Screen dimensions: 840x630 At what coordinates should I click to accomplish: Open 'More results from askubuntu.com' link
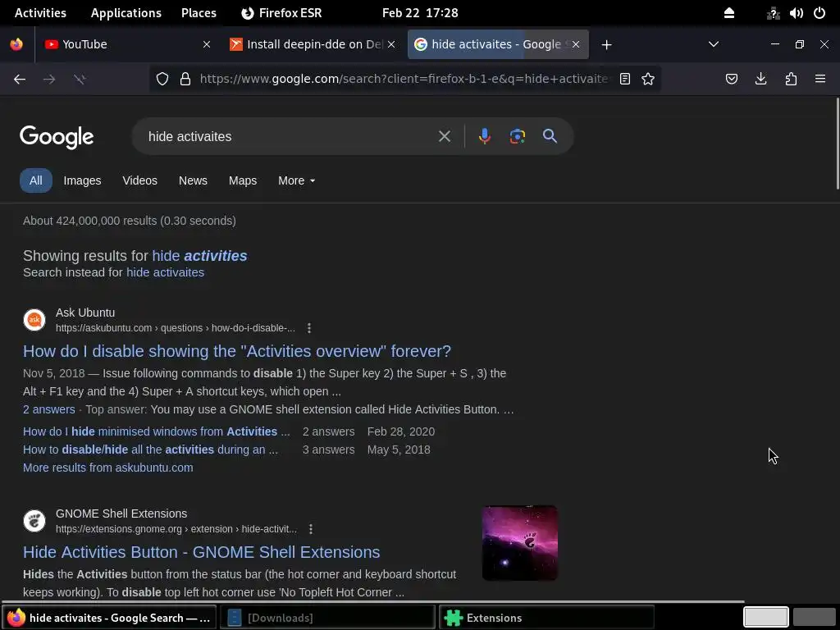coord(108,468)
